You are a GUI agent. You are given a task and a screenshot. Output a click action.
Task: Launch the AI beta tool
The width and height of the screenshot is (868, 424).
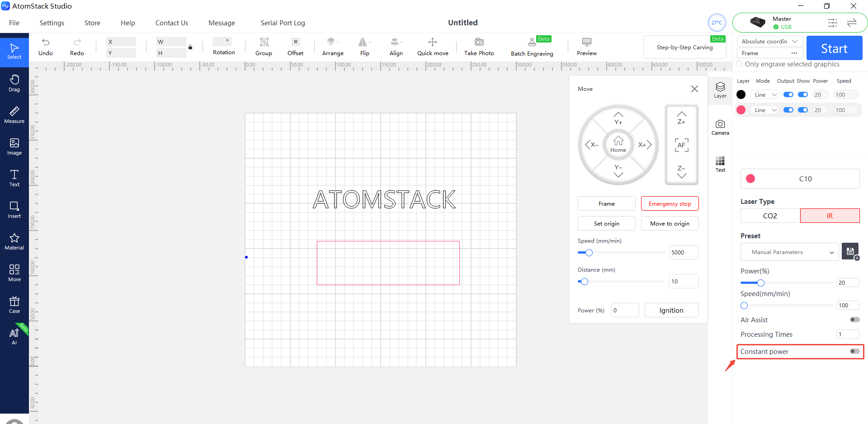click(14, 336)
